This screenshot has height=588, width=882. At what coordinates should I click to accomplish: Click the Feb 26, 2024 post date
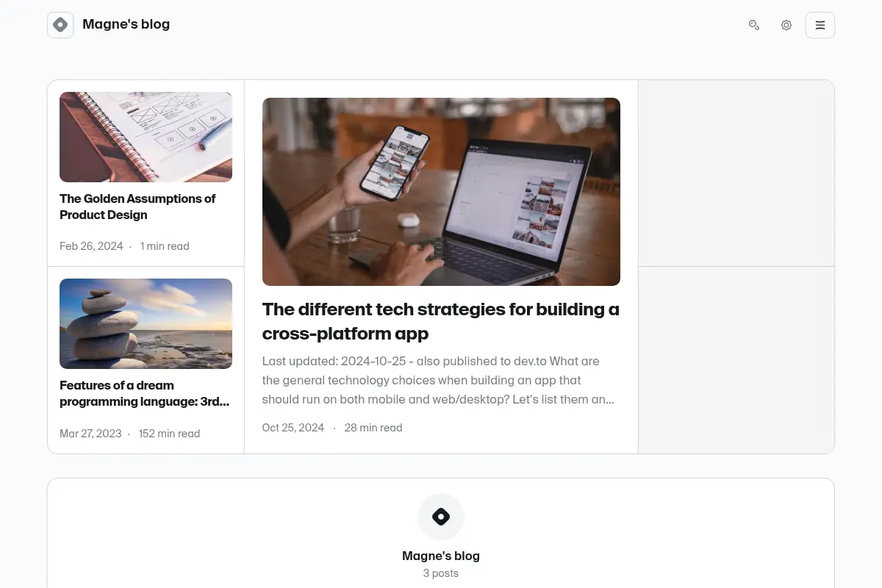(91, 246)
